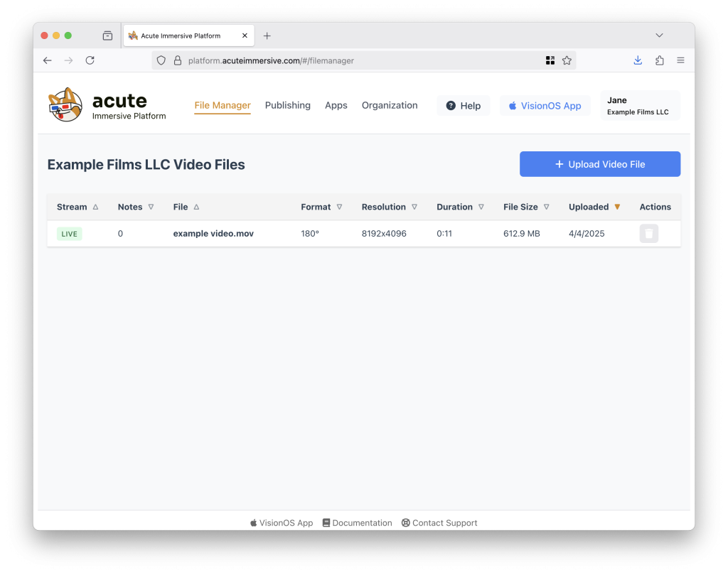Open a new tab with plus icon
Viewport: 728px width, 574px height.
tap(267, 36)
